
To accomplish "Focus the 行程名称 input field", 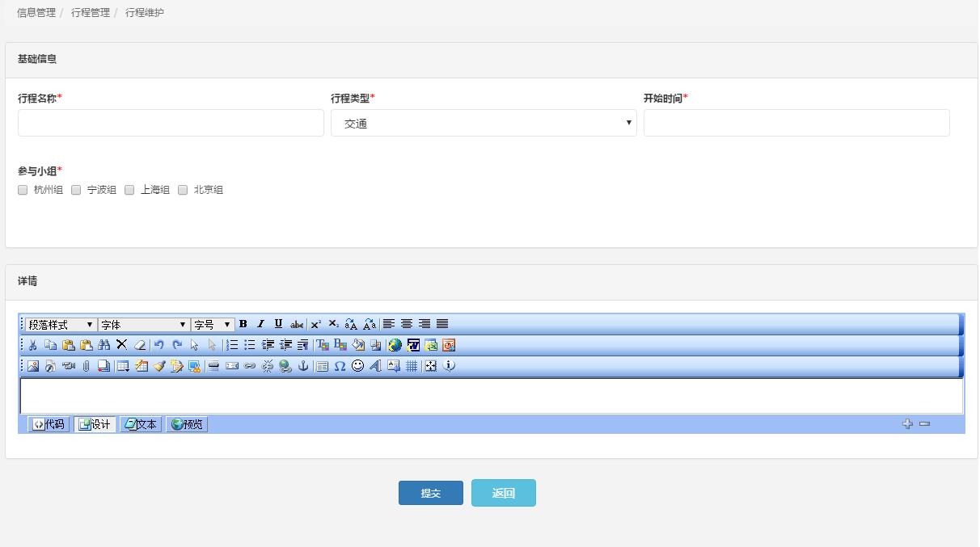I will pos(171,123).
